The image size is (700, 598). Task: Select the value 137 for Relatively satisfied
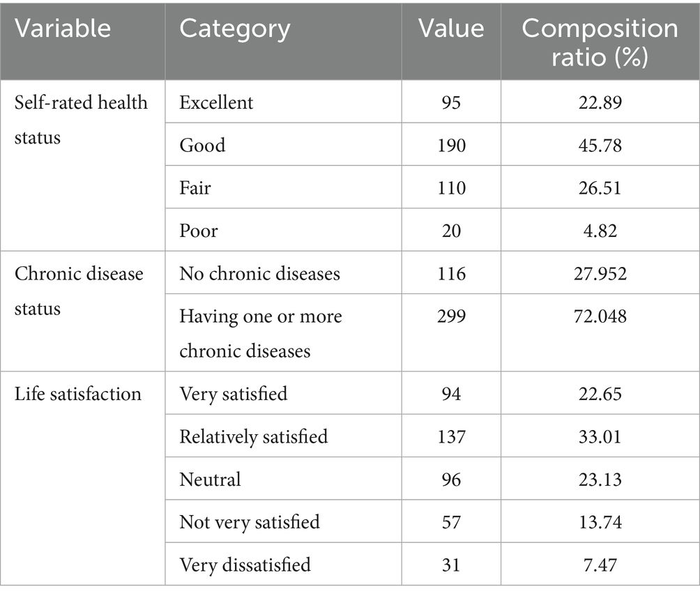pos(451,436)
